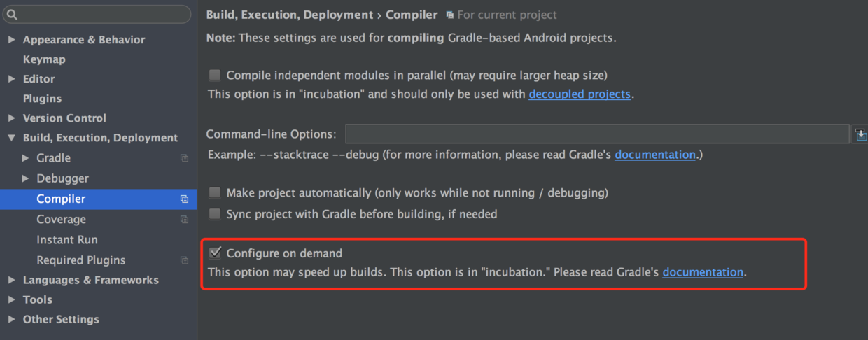Open Gradle documentation link under Configure on demand
Screen dimensions: 868x340
[703, 272]
